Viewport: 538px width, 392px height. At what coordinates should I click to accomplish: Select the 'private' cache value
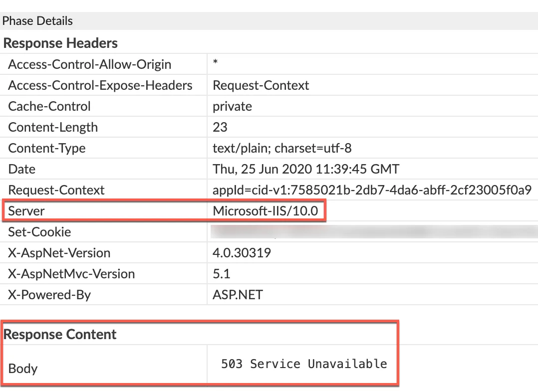pyautogui.click(x=232, y=107)
